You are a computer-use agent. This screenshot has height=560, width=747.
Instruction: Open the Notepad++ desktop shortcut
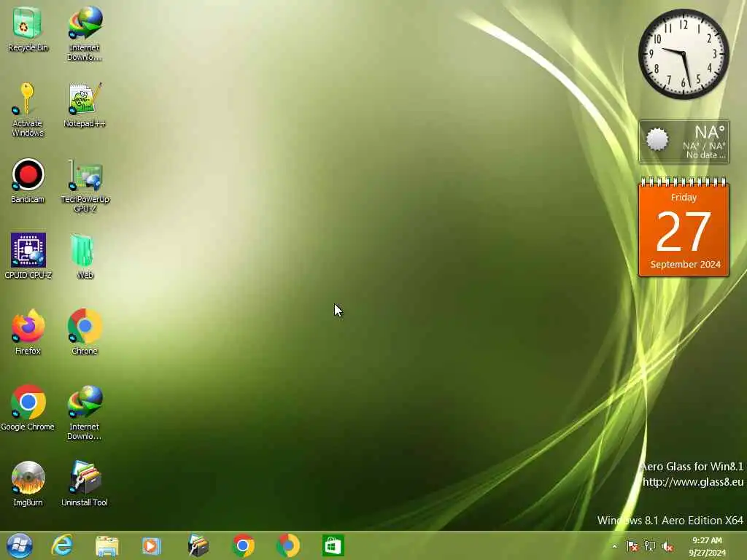click(85, 105)
